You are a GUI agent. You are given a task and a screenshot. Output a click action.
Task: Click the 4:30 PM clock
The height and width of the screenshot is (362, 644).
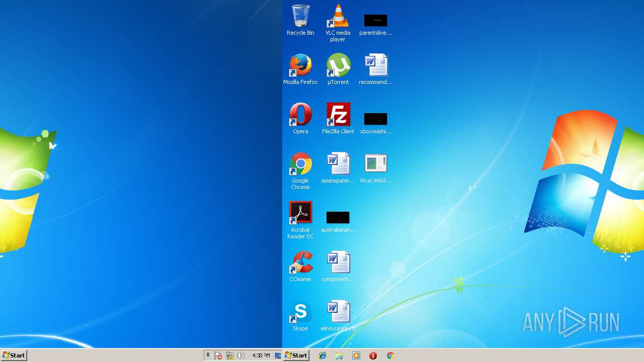pyautogui.click(x=261, y=355)
